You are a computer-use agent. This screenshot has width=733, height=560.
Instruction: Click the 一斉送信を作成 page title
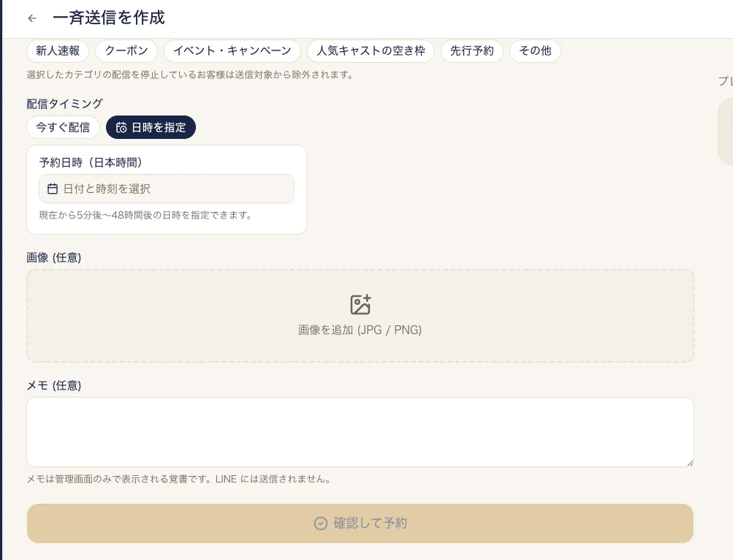[109, 18]
